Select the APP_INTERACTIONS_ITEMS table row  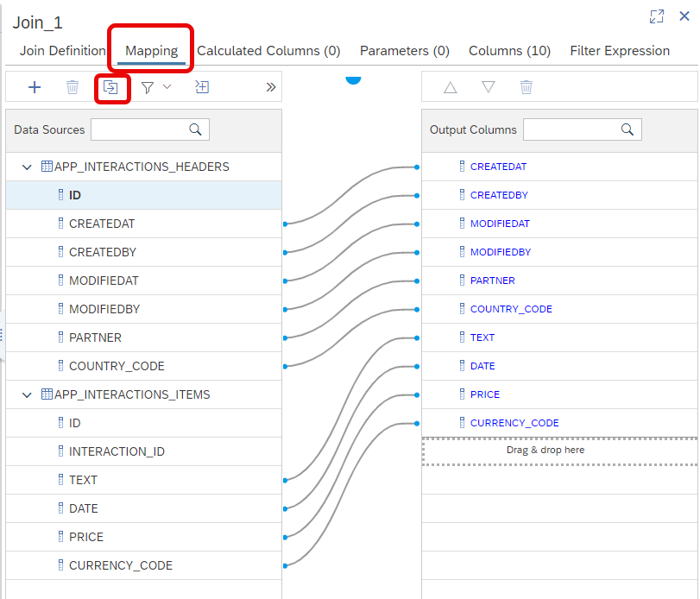click(x=144, y=394)
